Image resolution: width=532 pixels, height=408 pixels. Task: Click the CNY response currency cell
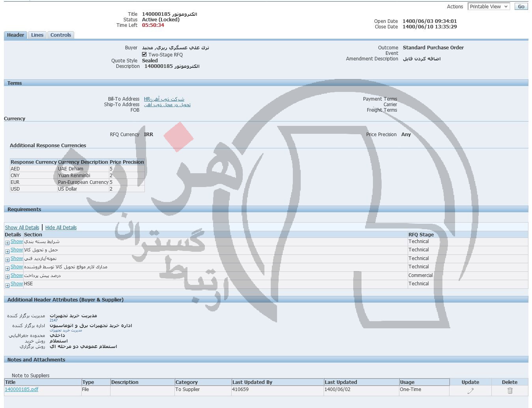pos(34,176)
